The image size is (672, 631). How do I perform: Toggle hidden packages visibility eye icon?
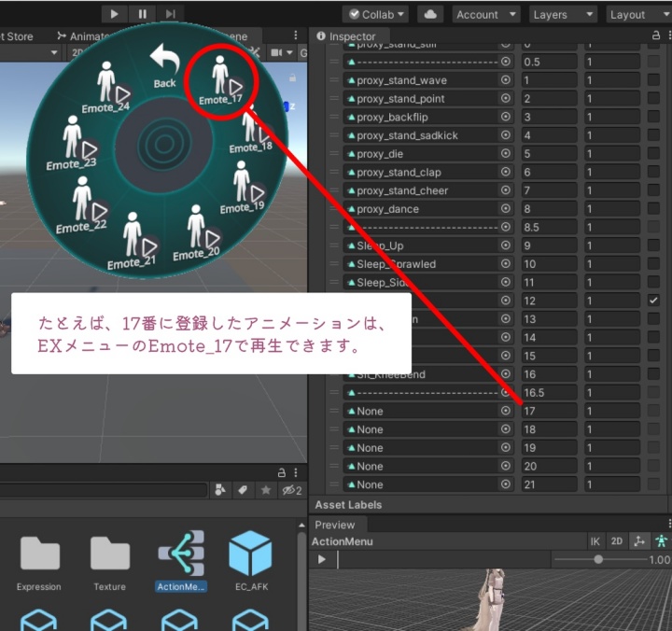292,490
